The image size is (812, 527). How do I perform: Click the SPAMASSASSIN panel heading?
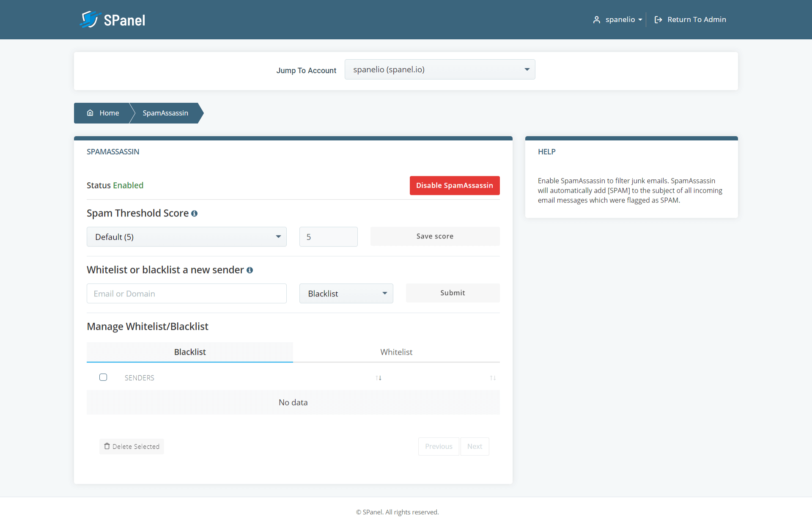click(113, 152)
